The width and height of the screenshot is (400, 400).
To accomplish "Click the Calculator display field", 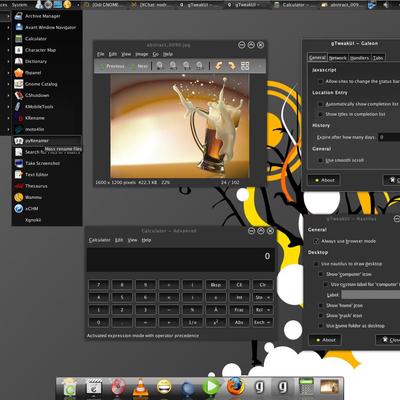I will [181, 260].
